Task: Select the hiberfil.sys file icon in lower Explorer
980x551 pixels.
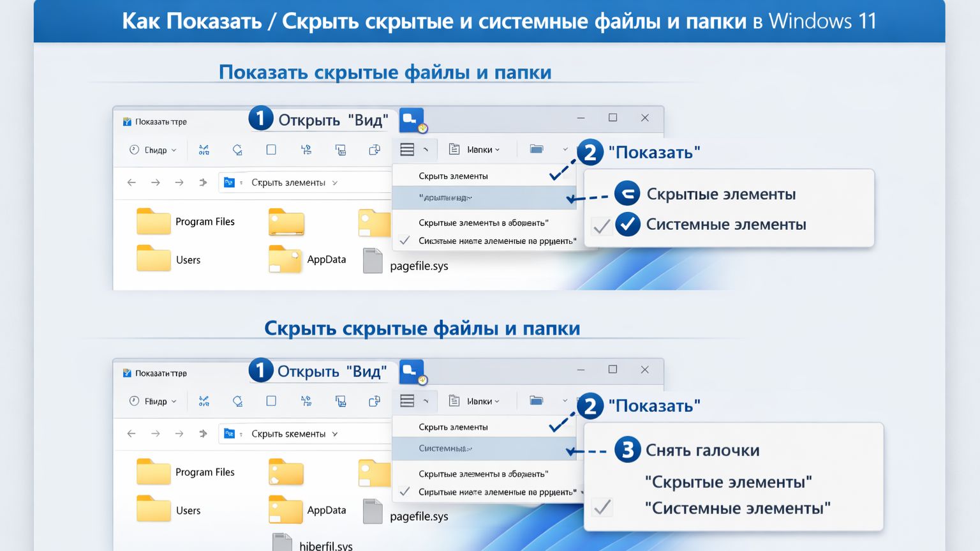Action: (x=282, y=542)
